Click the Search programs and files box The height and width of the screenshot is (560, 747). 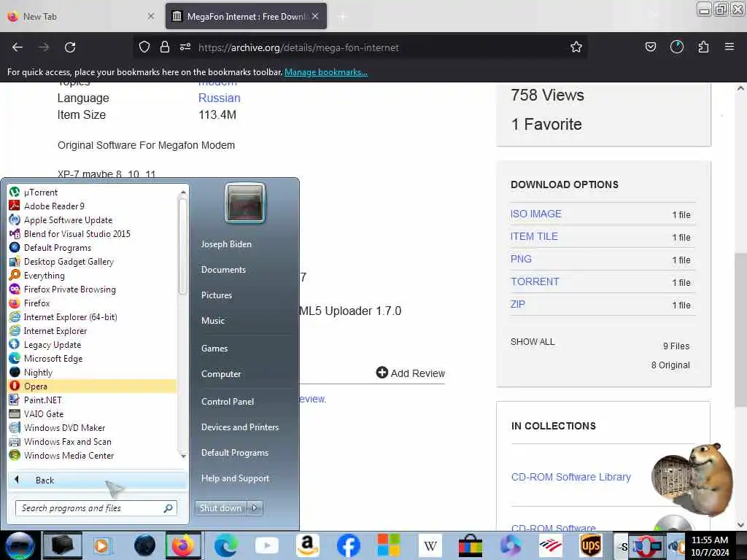96,508
